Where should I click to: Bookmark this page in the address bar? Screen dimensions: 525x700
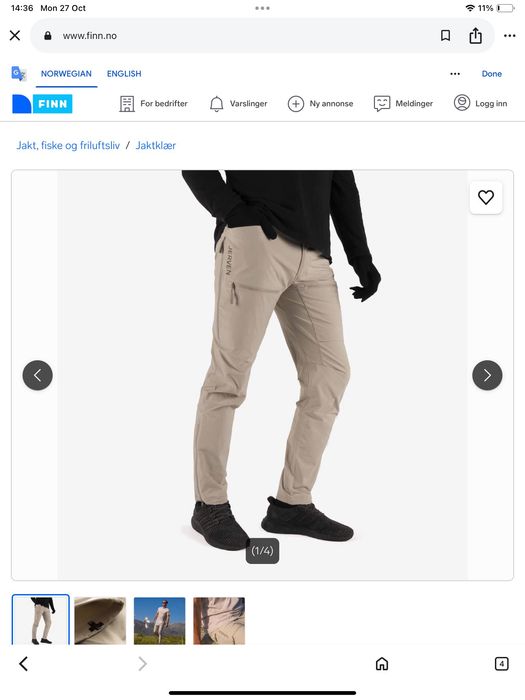[445, 36]
